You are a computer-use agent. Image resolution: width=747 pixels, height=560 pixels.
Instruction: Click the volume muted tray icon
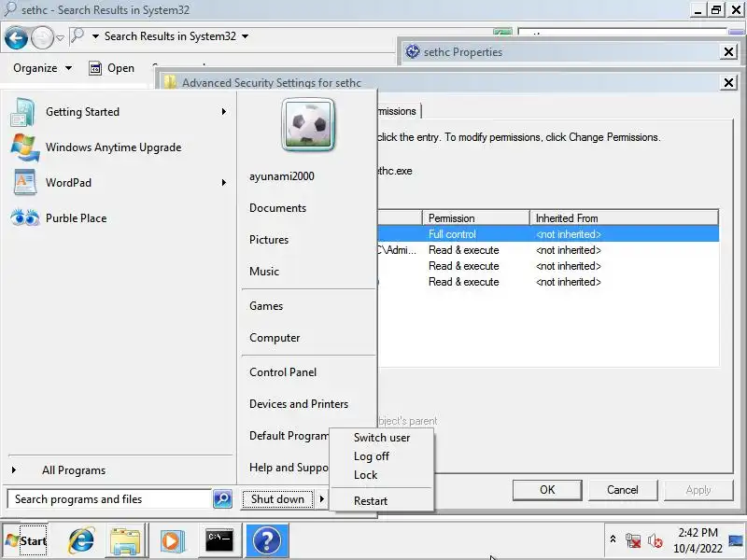coord(655,540)
